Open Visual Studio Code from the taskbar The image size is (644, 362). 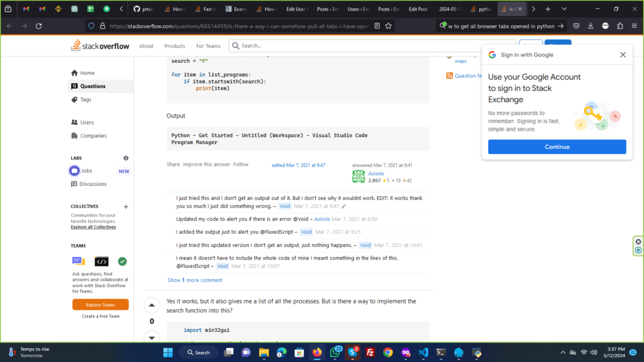tap(424, 353)
